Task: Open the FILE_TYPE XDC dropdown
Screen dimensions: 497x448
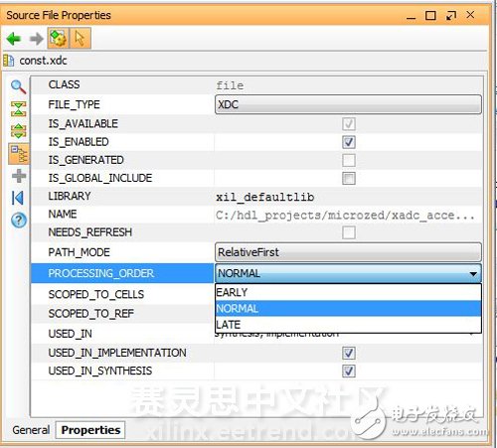Action: tap(348, 104)
